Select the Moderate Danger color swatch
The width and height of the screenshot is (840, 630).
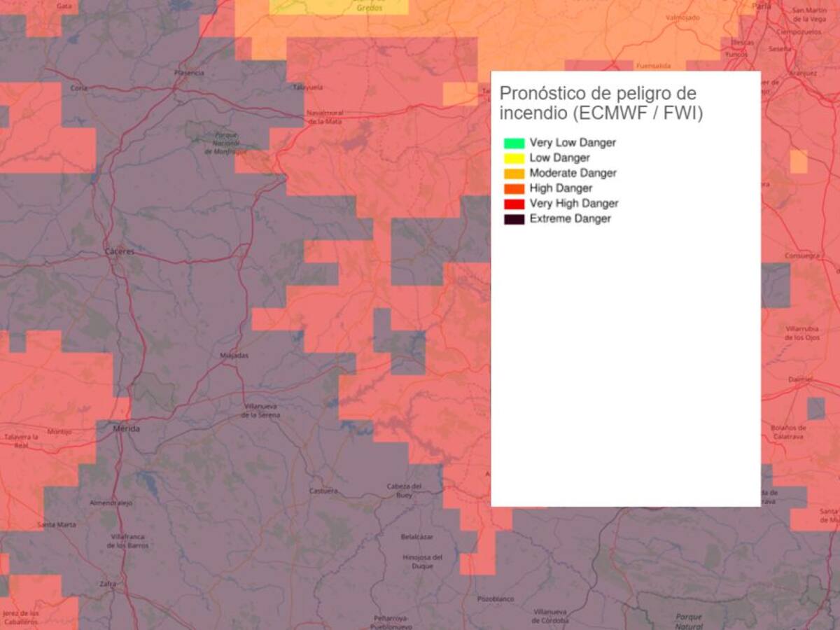(x=514, y=174)
